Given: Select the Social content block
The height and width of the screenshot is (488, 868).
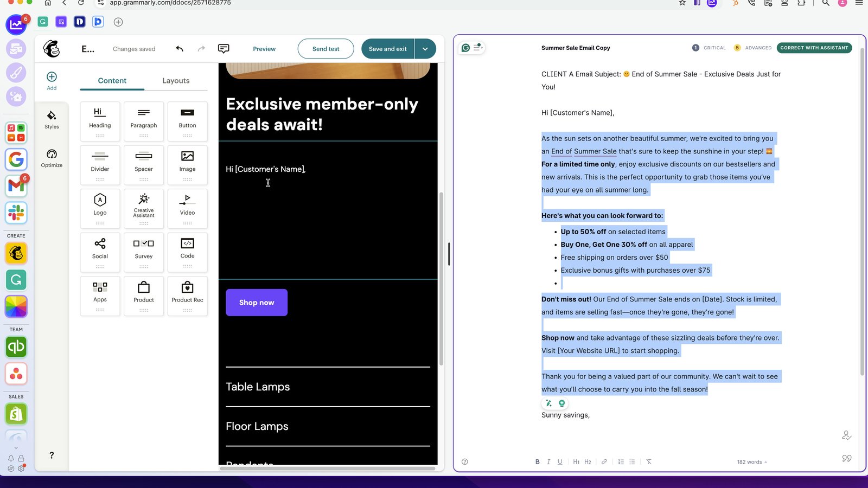Looking at the screenshot, I should coord(100,252).
